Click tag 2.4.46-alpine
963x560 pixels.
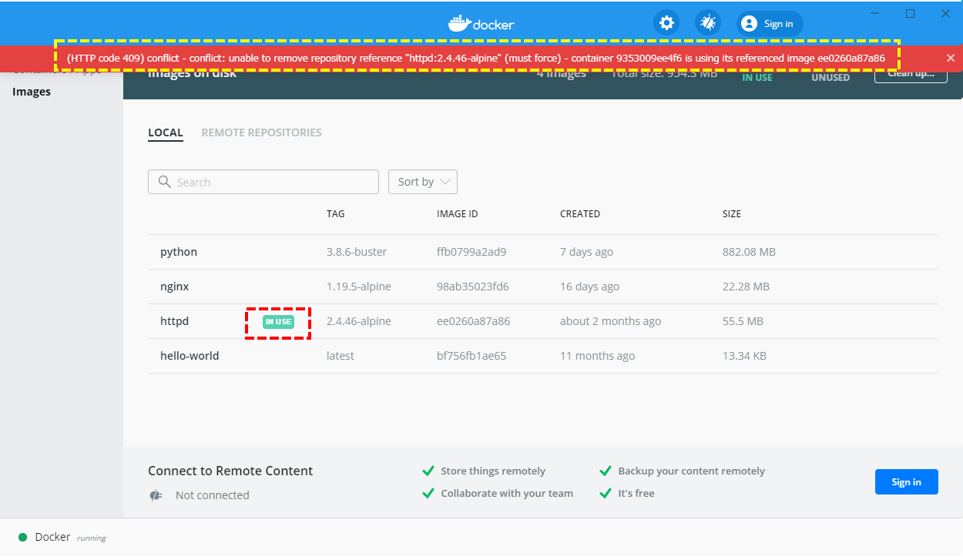coord(359,321)
